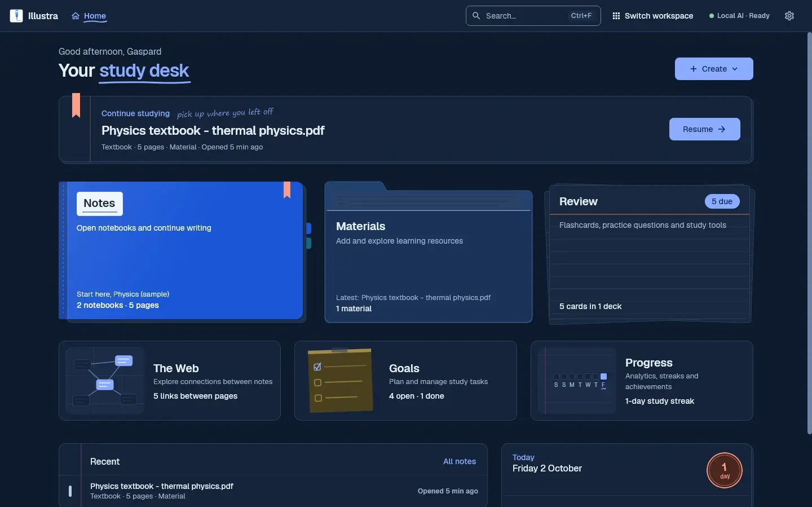Image resolution: width=812 pixels, height=507 pixels.
Task: Open the Switch workspace menu
Action: click(x=653, y=16)
